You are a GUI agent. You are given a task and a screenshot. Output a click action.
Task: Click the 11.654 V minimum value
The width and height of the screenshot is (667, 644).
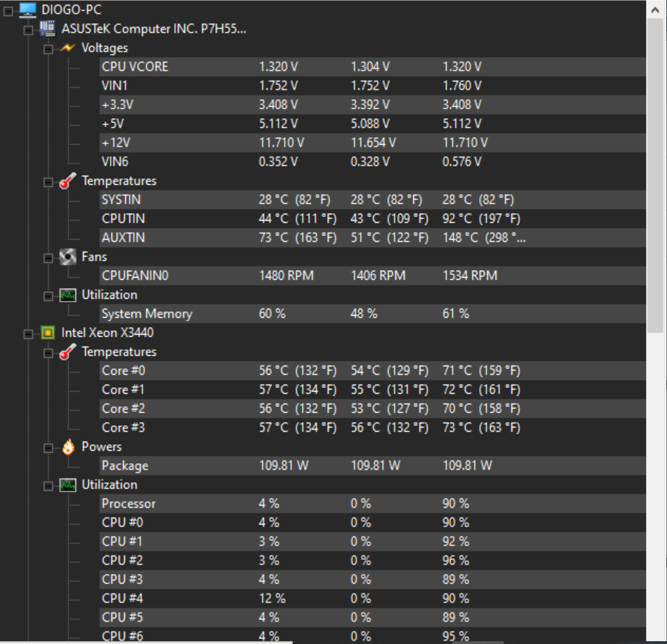point(373,143)
